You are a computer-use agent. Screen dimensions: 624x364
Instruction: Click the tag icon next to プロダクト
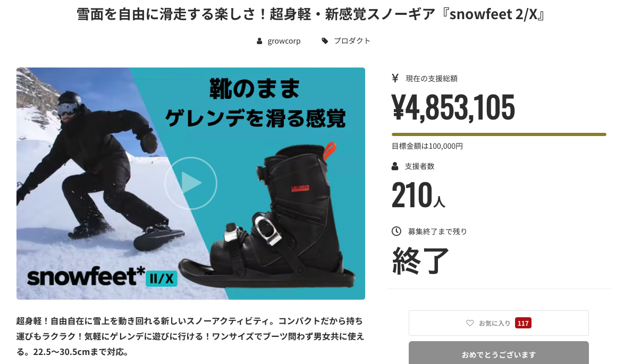(325, 41)
